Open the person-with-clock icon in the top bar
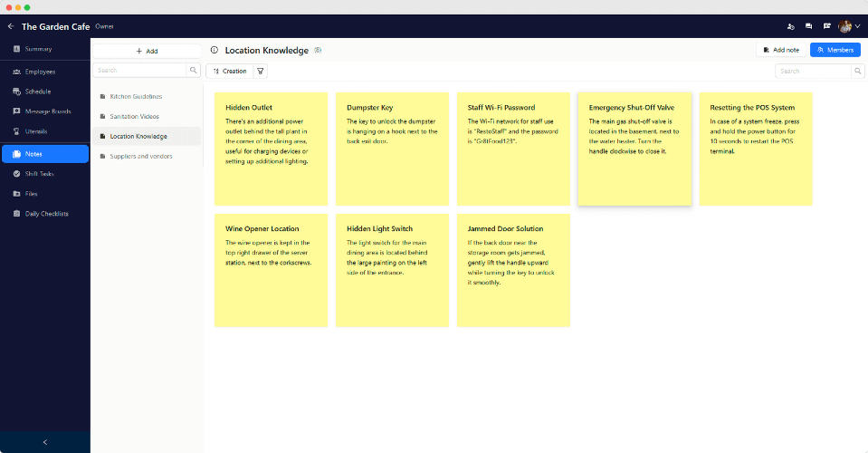This screenshot has height=453, width=868. click(790, 26)
